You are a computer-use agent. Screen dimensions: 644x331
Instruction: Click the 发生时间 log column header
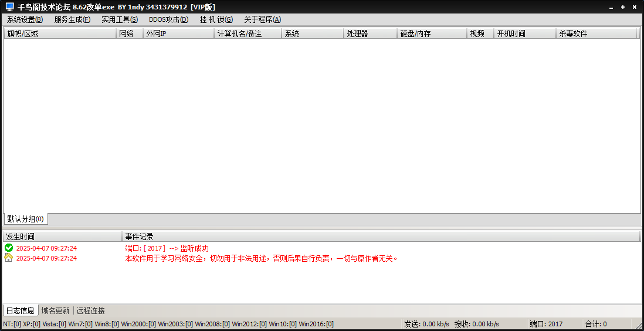pos(62,237)
